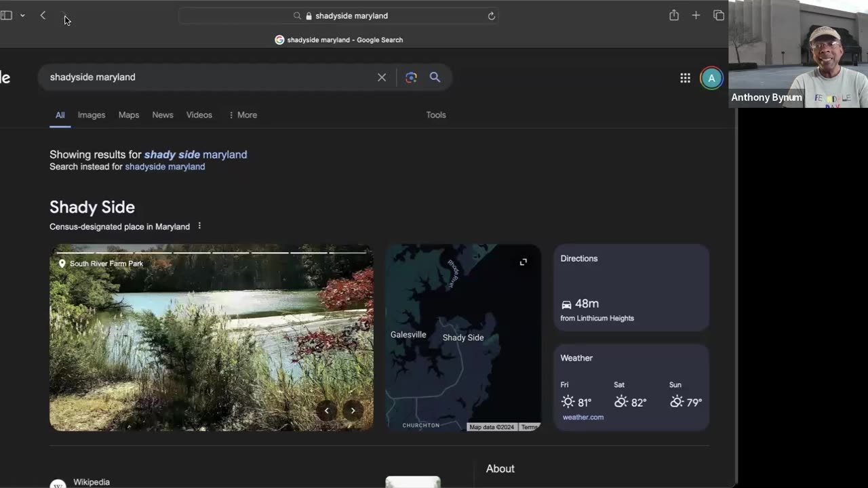868x488 pixels.
Task: Open the map Terms link
Action: [530, 427]
